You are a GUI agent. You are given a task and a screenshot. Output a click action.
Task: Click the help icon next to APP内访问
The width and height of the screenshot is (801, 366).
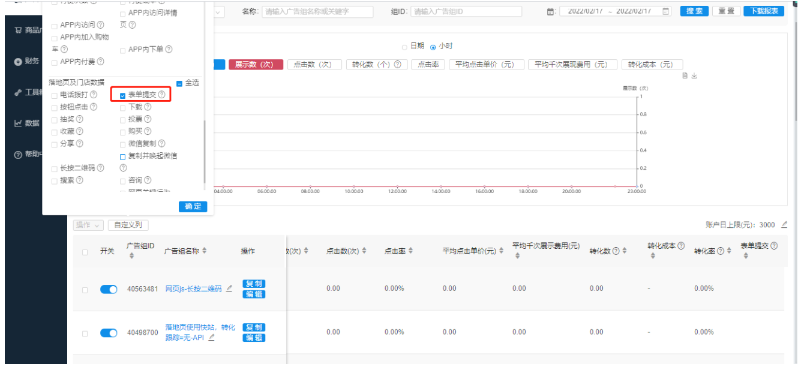(101, 25)
